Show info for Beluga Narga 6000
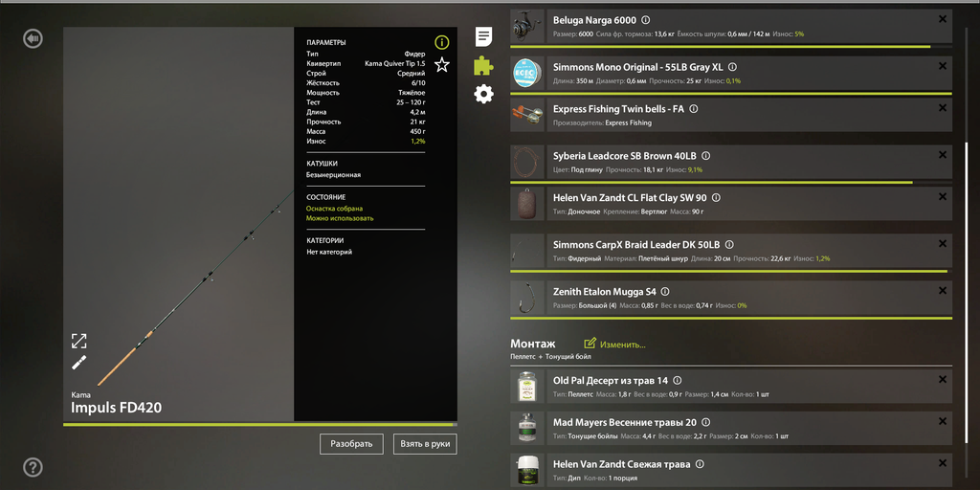 coord(646,20)
